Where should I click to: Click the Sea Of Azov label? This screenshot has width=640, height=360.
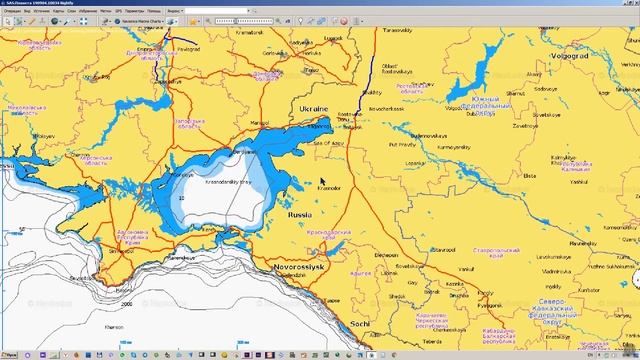[329, 143]
